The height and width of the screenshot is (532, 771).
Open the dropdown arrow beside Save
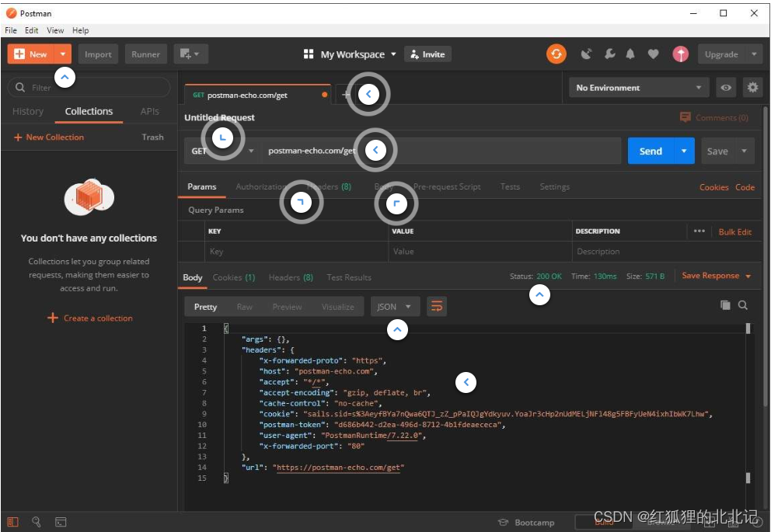[x=744, y=151]
